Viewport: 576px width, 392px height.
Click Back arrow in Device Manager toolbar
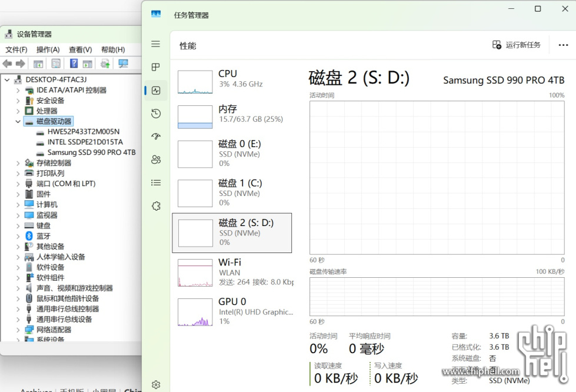[x=7, y=64]
